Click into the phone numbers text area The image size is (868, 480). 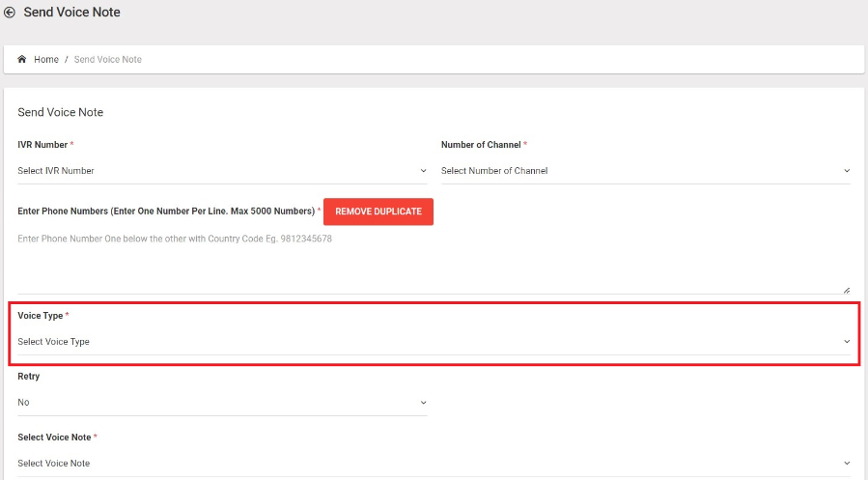pyautogui.click(x=434, y=262)
